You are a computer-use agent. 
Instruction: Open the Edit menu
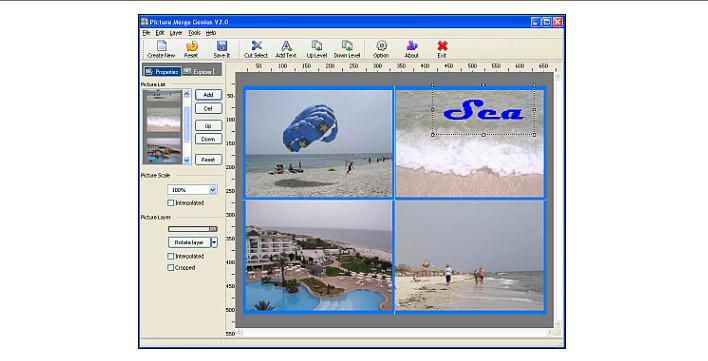(160, 32)
